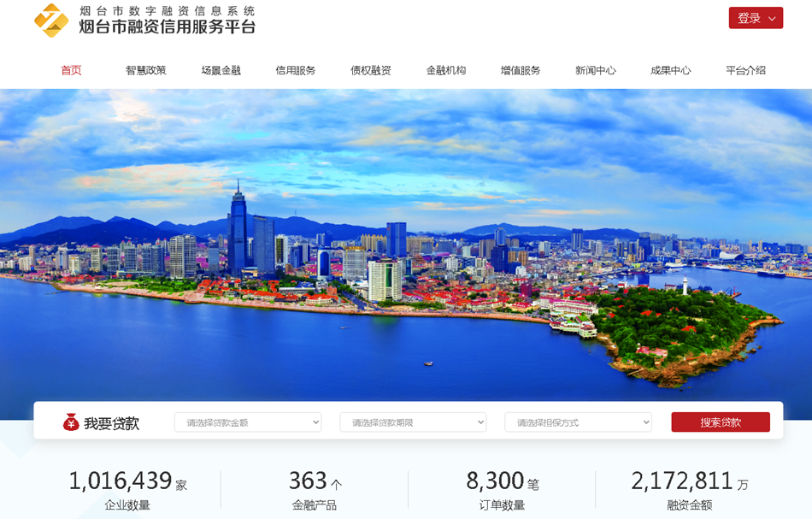Click the 烟台市融资信用服务平台 title text
The width and height of the screenshot is (812, 519).
[x=167, y=27]
